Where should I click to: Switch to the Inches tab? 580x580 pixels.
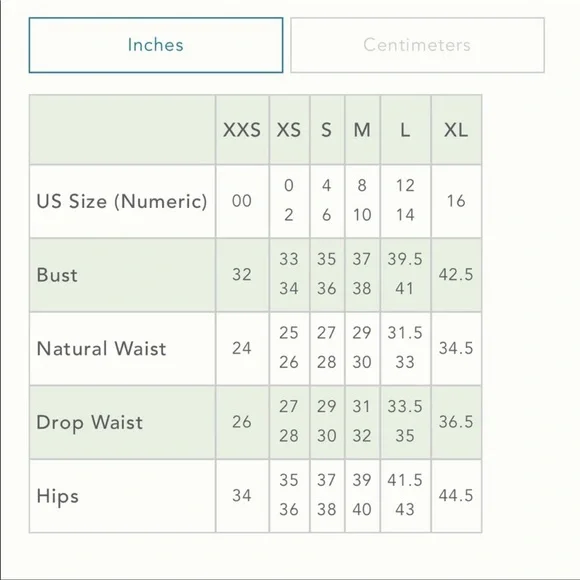156,45
